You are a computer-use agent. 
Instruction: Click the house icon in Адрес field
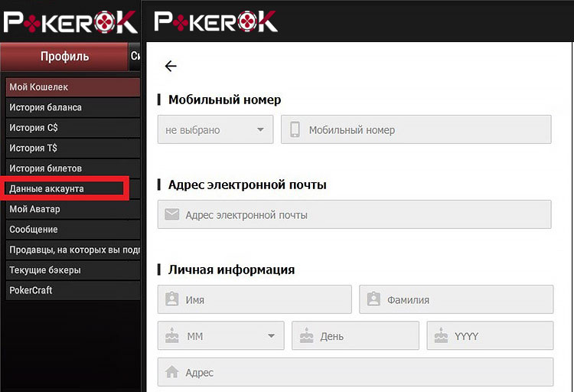point(171,372)
